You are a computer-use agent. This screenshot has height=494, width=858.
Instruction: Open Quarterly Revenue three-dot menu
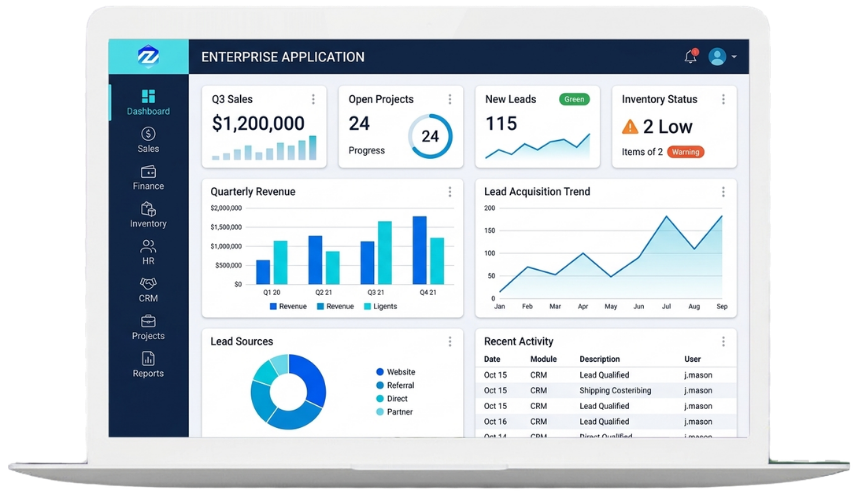pyautogui.click(x=450, y=191)
